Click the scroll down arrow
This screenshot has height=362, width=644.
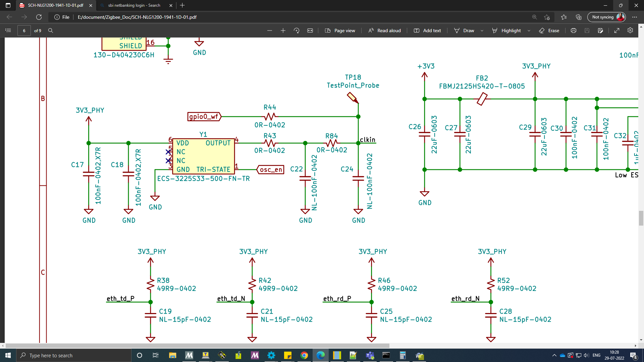click(x=641, y=340)
